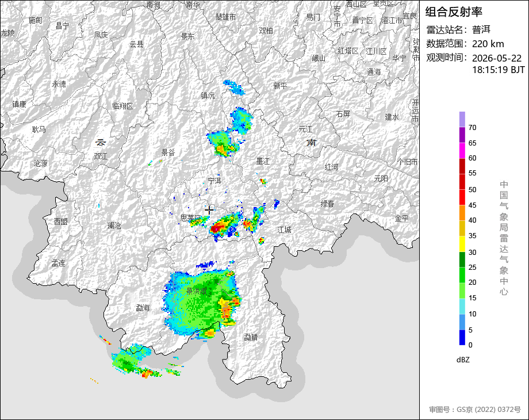Pick the bright red 45-50 dBZ legend segment
Viewport: 529px width, 420px height.
[x=462, y=197]
